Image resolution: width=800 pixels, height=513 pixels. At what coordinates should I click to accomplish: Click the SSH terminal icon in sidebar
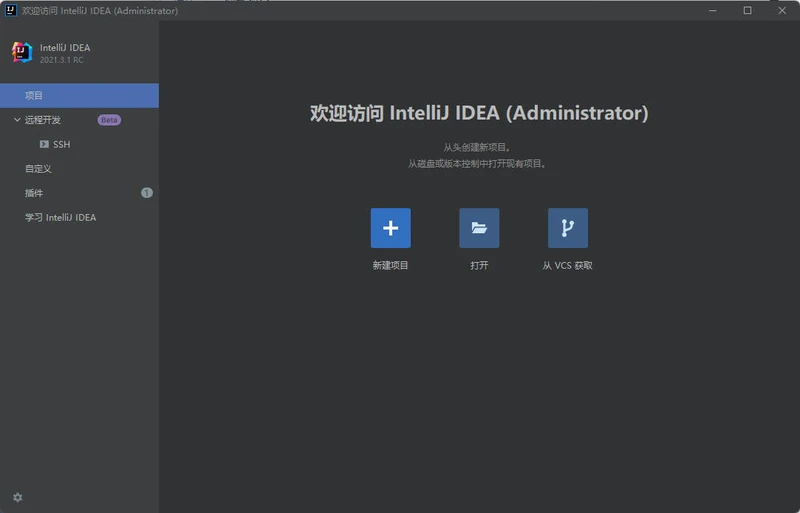click(44, 145)
